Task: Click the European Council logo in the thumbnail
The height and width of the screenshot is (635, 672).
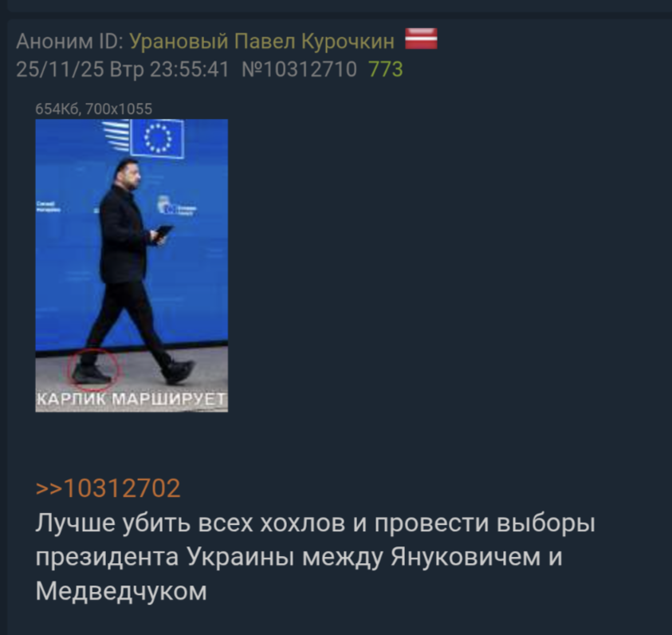Action: point(177,205)
